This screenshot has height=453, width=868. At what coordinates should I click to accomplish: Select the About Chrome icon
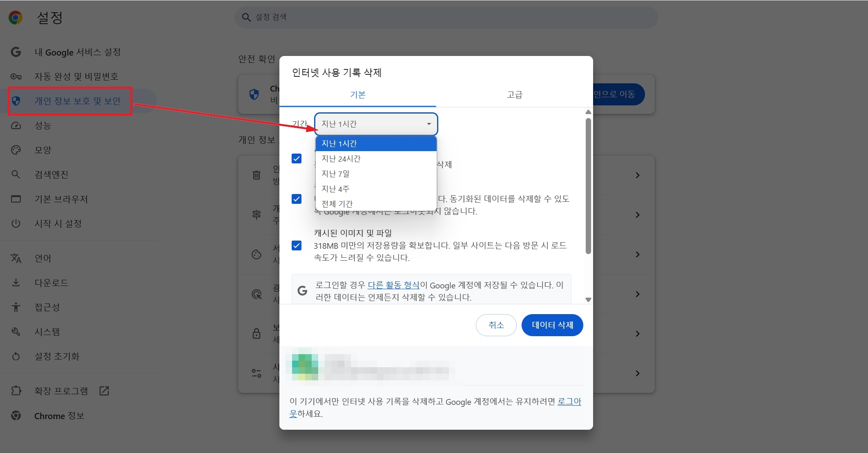16,416
